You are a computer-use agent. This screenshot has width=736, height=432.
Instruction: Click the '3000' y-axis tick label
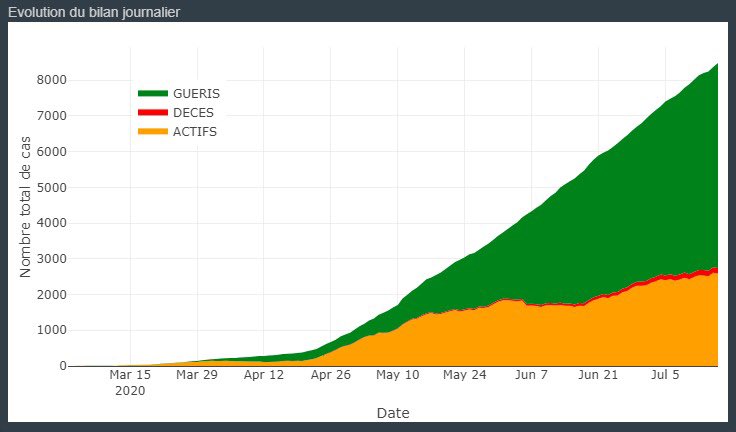[52, 259]
